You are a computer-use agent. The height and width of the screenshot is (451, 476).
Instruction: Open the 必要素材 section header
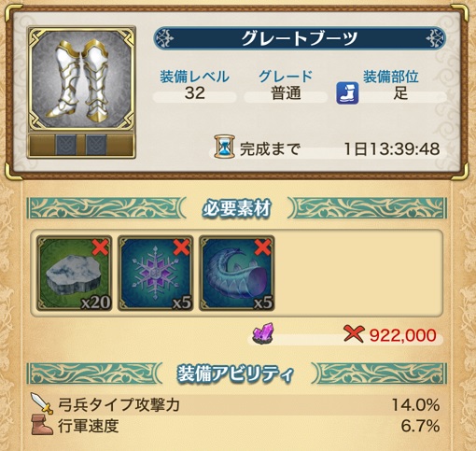237,208
